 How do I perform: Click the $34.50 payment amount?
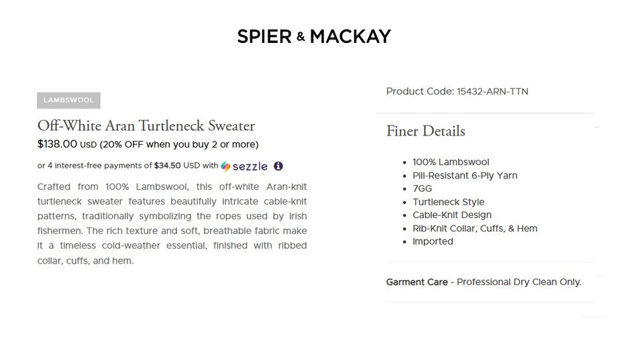pyautogui.click(x=168, y=166)
